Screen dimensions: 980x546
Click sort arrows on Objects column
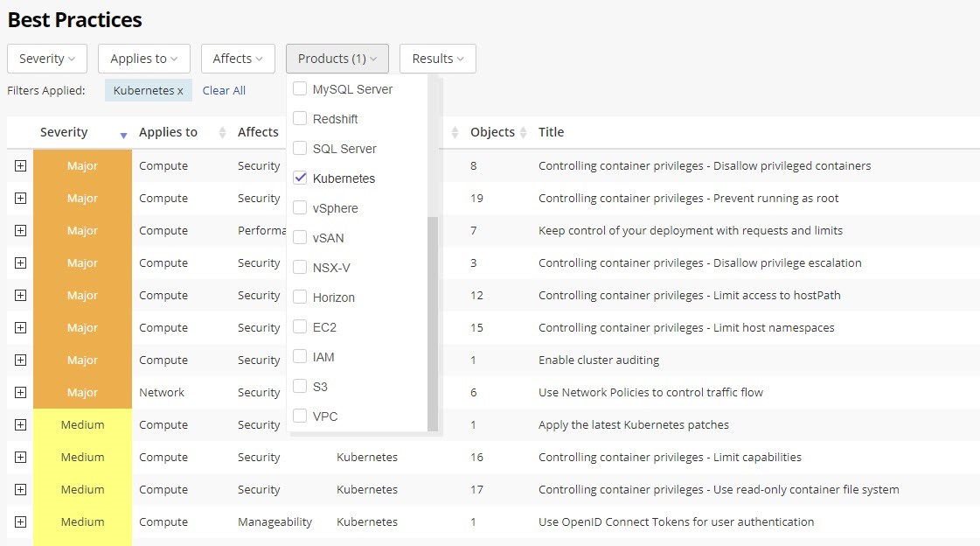(x=524, y=133)
